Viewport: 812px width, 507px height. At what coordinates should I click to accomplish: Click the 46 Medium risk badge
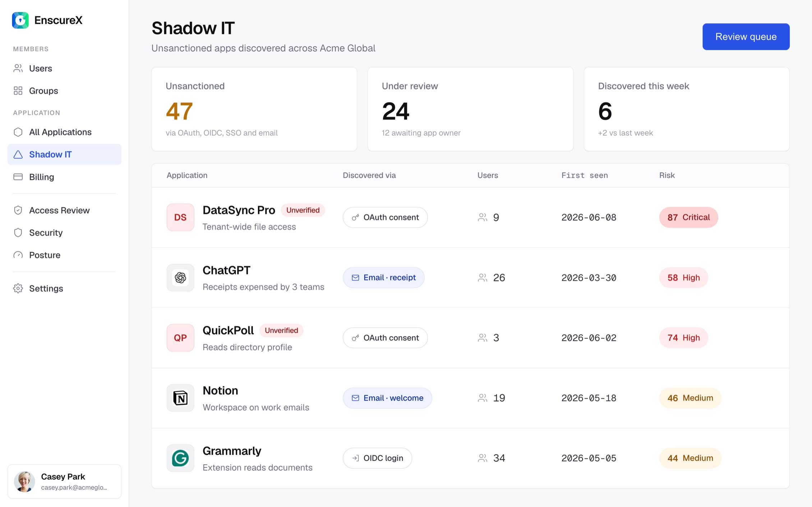tap(690, 398)
